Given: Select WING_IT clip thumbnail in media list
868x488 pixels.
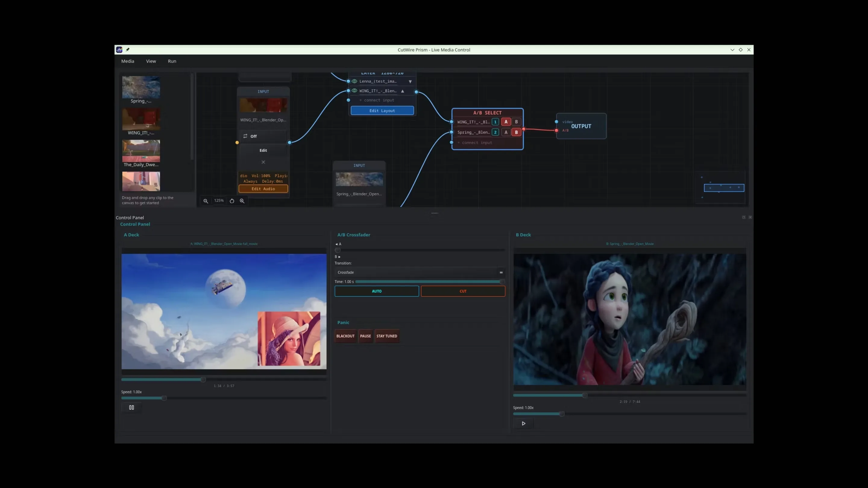Looking at the screenshot, I should [141, 119].
